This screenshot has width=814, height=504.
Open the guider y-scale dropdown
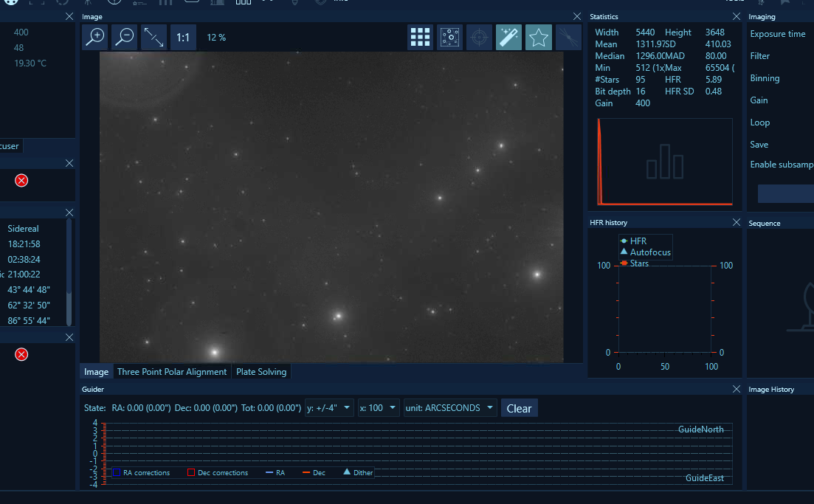(330, 408)
